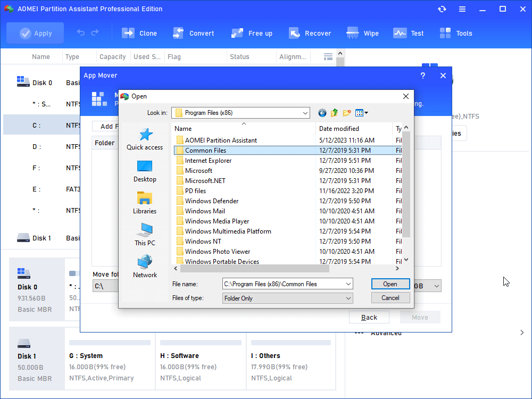The height and width of the screenshot is (399, 532).
Task: Click the Open button
Action: (390, 284)
